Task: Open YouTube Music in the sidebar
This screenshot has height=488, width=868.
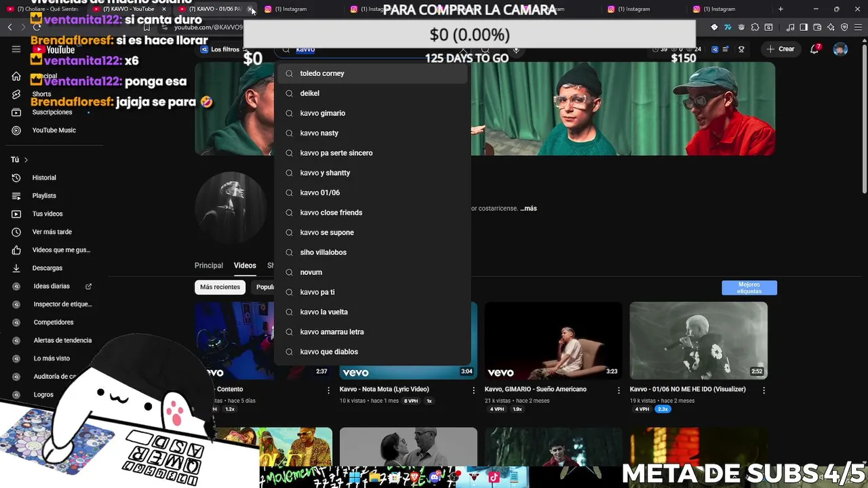Action: click(x=54, y=130)
